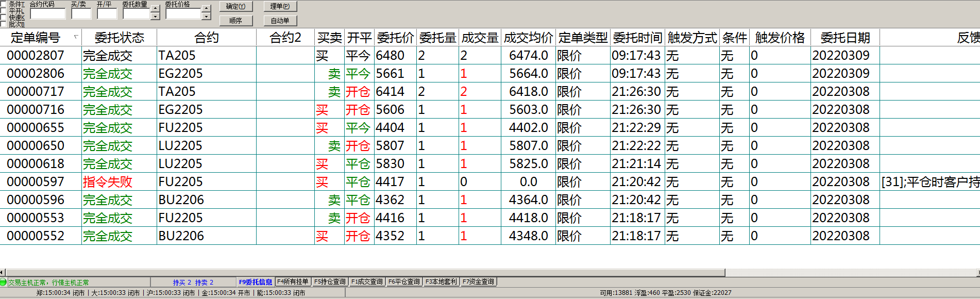Click the 埋单(P) button
The height and width of the screenshot is (299, 980).
click(x=280, y=6)
